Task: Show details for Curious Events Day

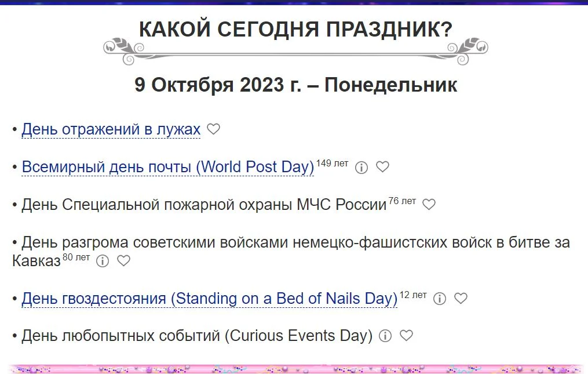Action: coord(385,335)
